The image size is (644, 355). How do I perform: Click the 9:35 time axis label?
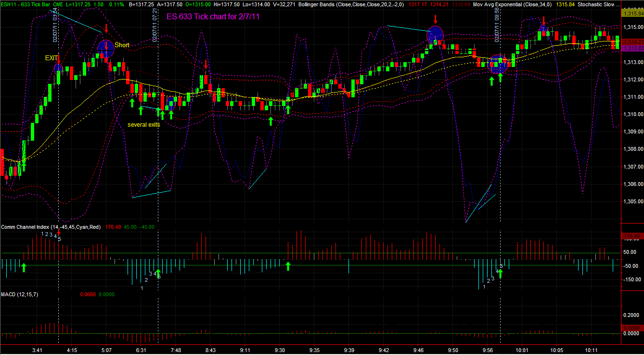coord(314,350)
